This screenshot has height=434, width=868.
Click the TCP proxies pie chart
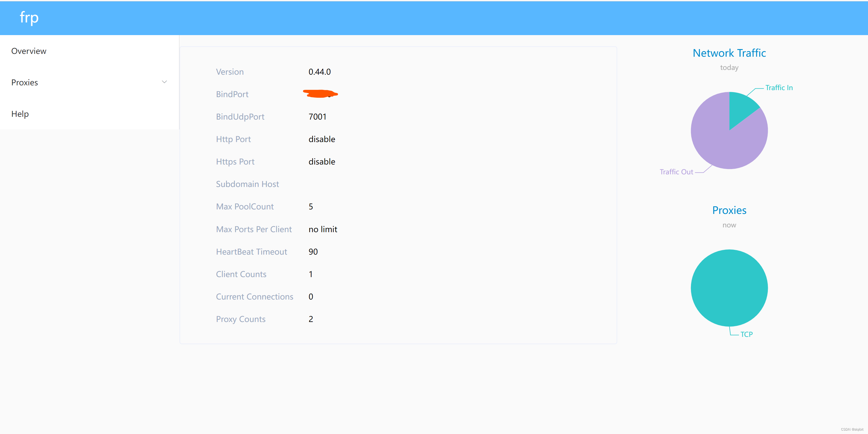[729, 288]
